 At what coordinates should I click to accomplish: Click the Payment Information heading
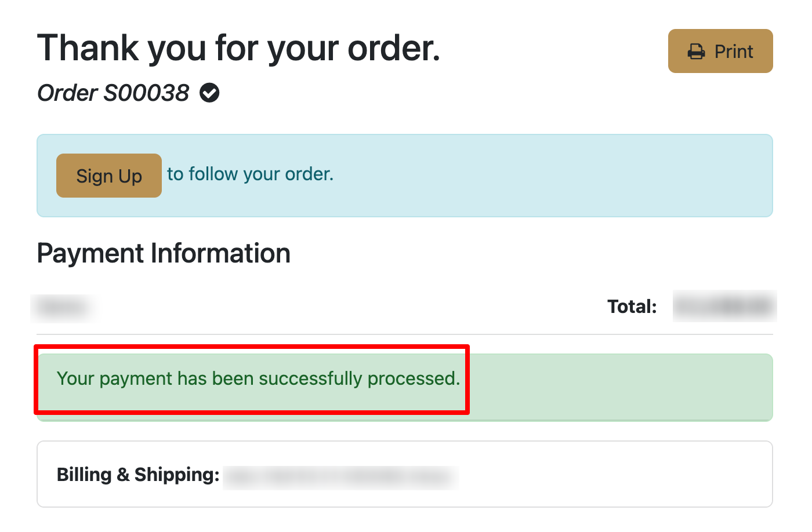click(x=164, y=253)
